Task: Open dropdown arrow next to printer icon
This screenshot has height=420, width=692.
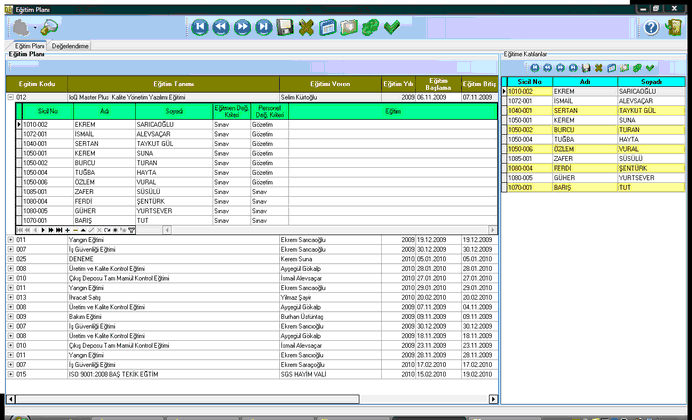Action: click(x=35, y=28)
